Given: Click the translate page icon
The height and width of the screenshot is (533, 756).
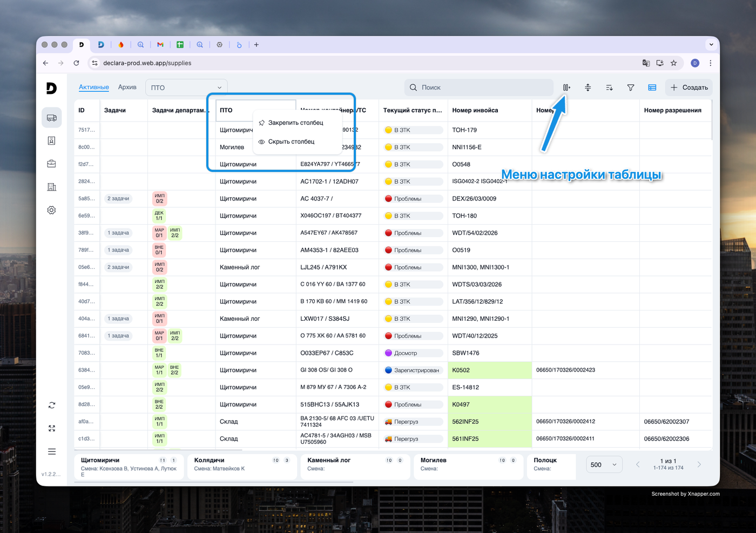Looking at the screenshot, I should point(646,63).
